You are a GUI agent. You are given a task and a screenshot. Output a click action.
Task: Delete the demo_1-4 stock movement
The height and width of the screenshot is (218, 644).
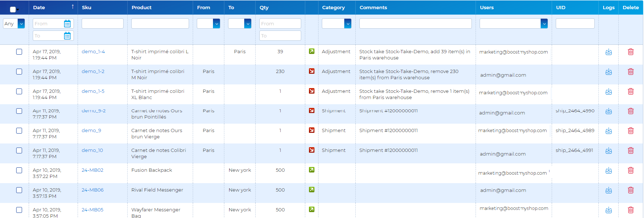(x=631, y=52)
